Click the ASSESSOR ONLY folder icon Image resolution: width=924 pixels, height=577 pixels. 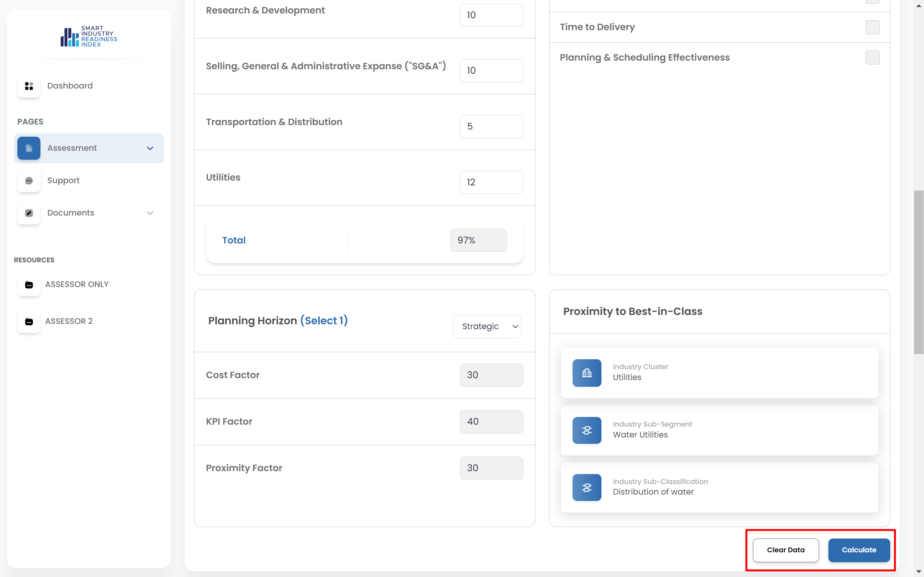pyautogui.click(x=29, y=285)
